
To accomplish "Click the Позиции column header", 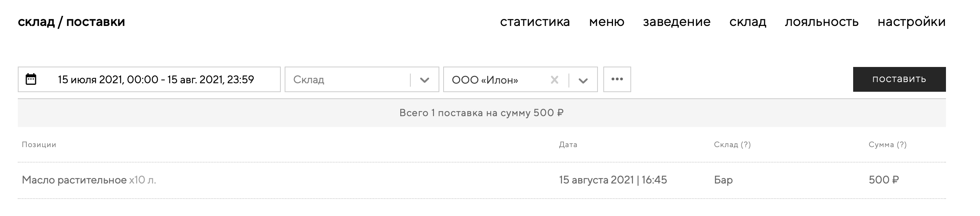I will [39, 145].
